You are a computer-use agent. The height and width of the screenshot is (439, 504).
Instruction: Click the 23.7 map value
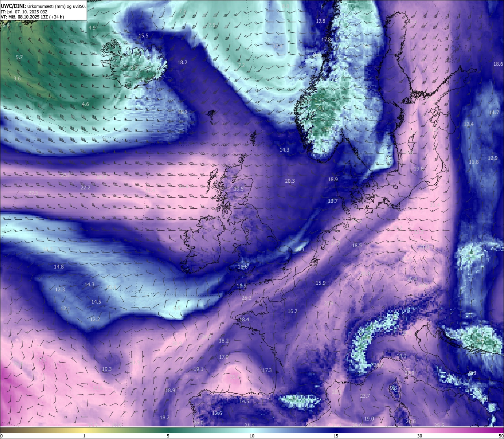pos(365,396)
